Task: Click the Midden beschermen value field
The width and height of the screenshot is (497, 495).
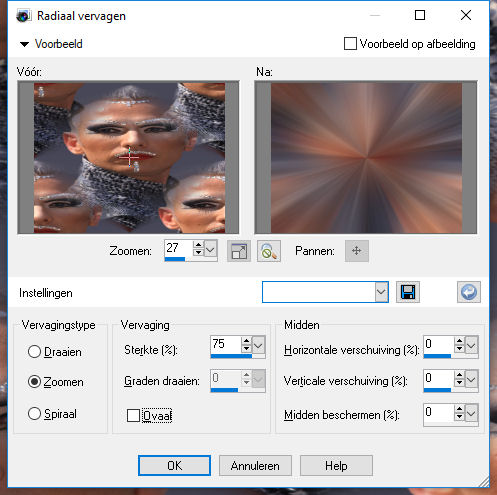Action: (x=438, y=413)
